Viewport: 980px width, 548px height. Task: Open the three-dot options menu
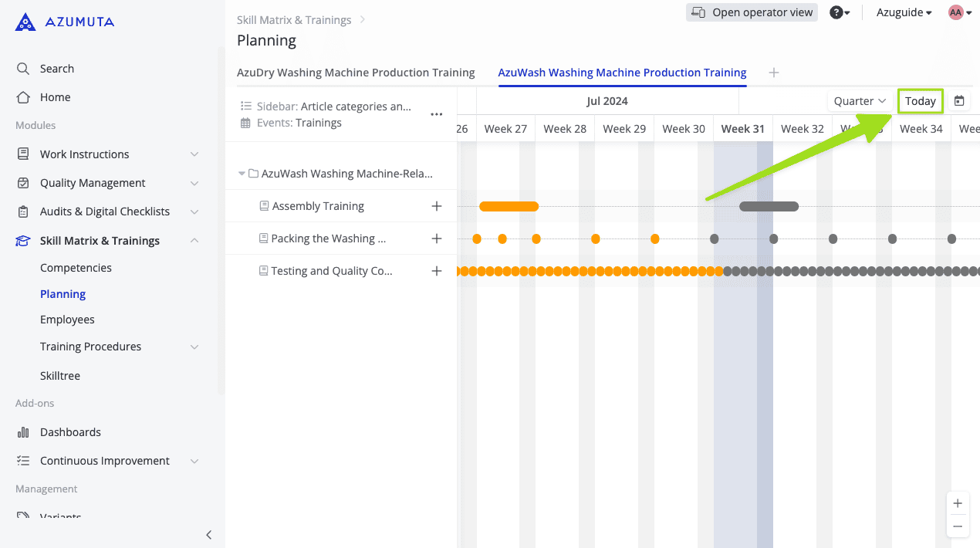(437, 114)
